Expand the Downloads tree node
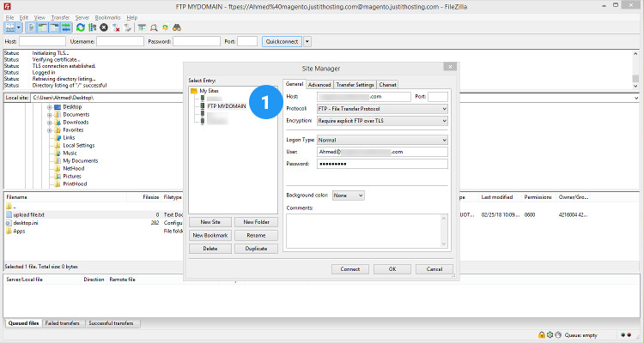The height and width of the screenshot is (343, 644). click(x=49, y=123)
